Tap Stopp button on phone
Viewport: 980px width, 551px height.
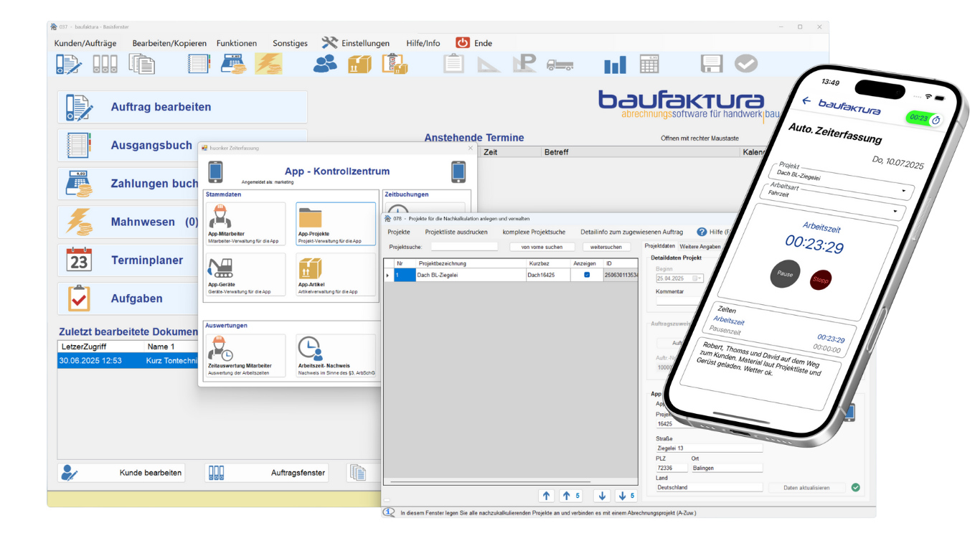tap(821, 280)
